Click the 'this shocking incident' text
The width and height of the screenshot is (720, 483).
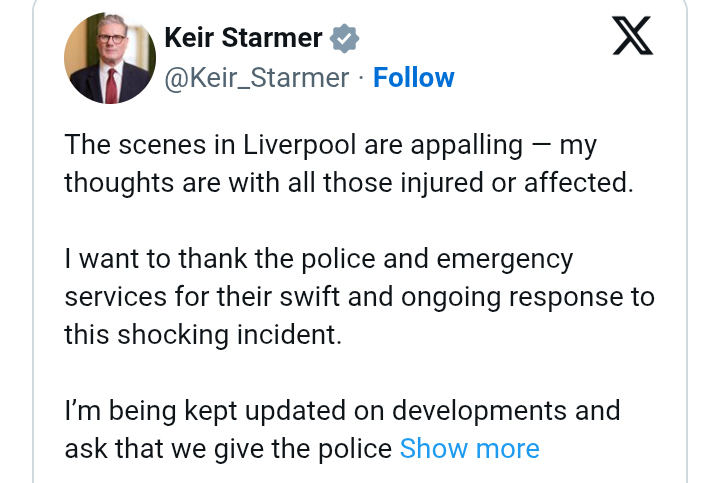pos(203,335)
